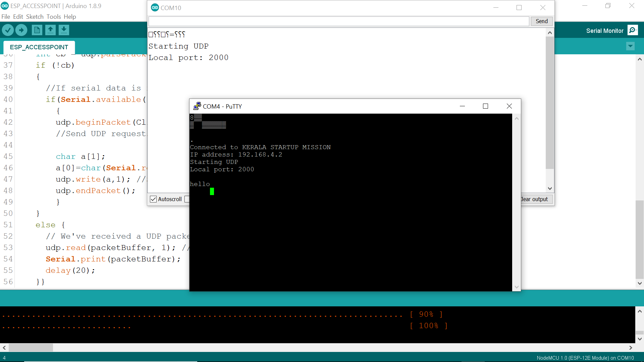Click the serial monitor text input field
This screenshot has width=644, height=362.
coord(339,21)
